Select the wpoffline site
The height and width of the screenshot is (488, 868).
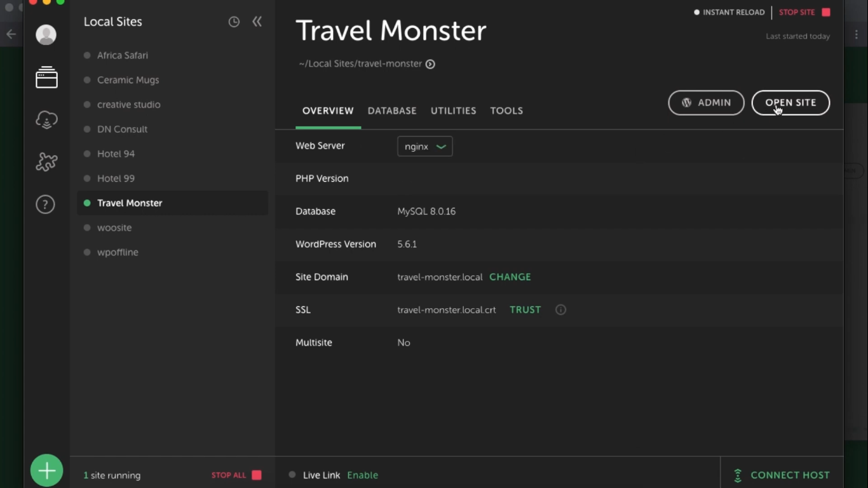point(172,252)
